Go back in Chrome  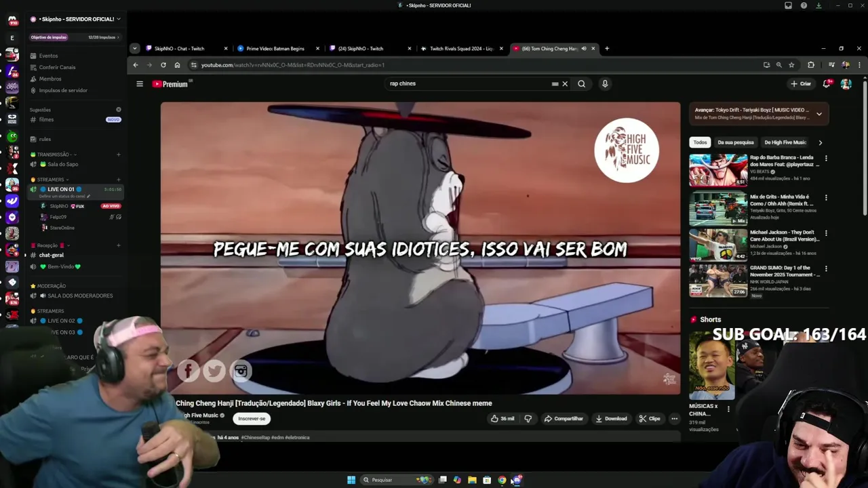[x=136, y=65]
